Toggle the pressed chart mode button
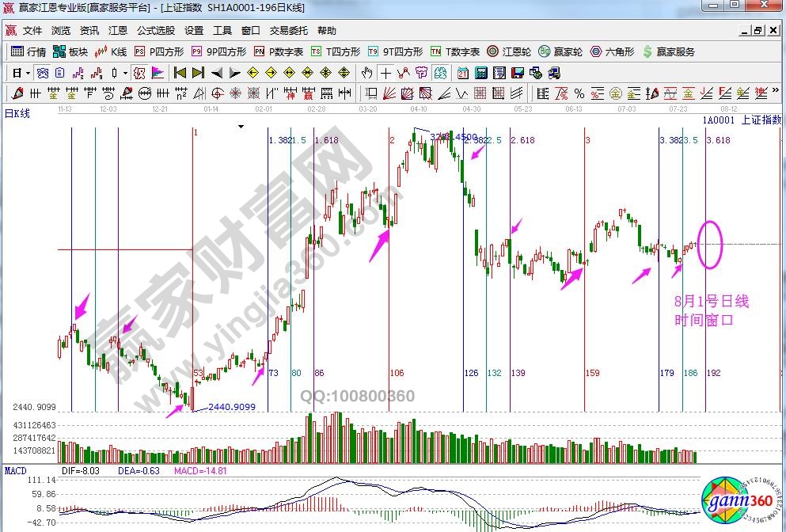 click(x=43, y=73)
